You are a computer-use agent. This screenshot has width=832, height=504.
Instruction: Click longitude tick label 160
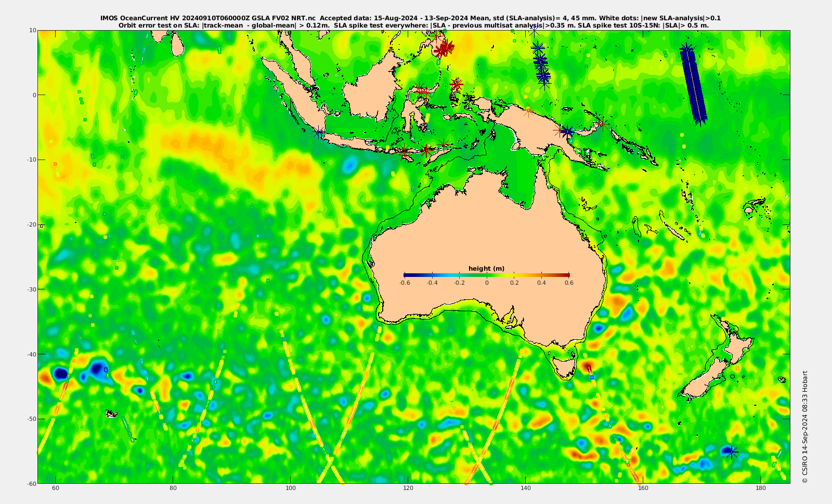click(x=643, y=488)
